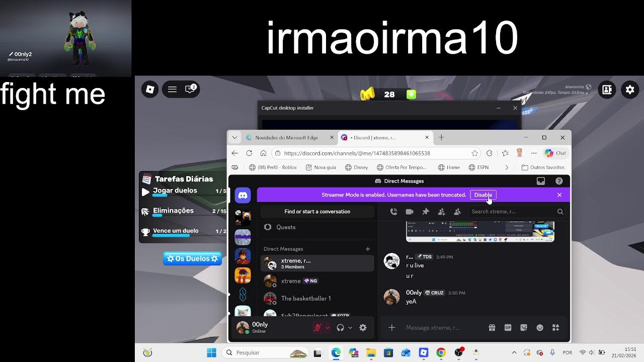Show the member list icon
Viewport: 644px width, 362px height.
[x=457, y=212]
